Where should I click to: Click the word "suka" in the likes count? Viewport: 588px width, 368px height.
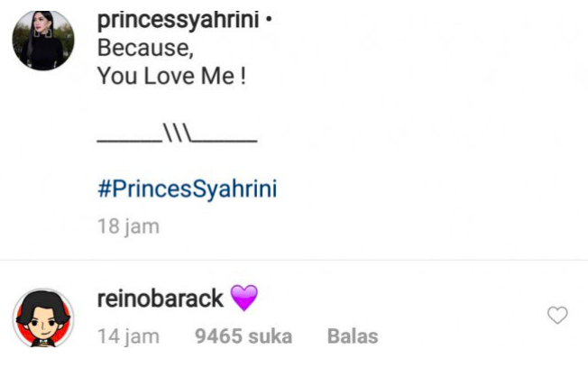(270, 336)
